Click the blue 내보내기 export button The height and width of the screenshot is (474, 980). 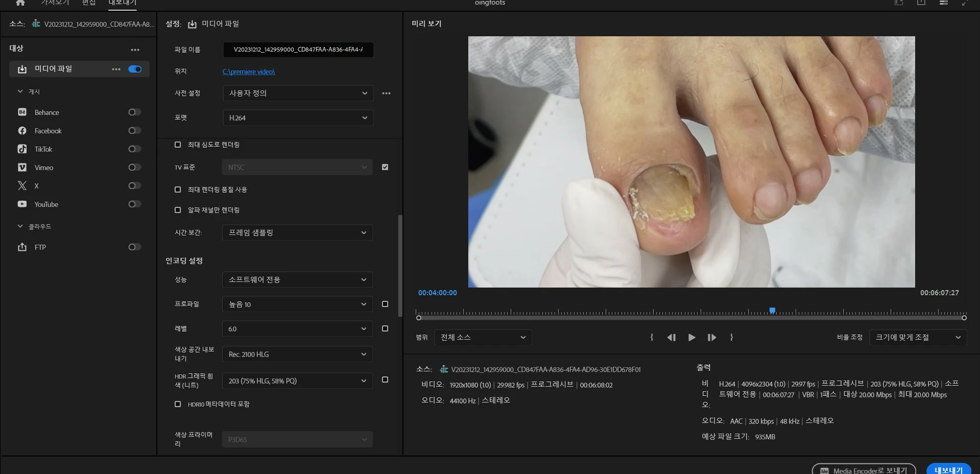click(x=948, y=470)
